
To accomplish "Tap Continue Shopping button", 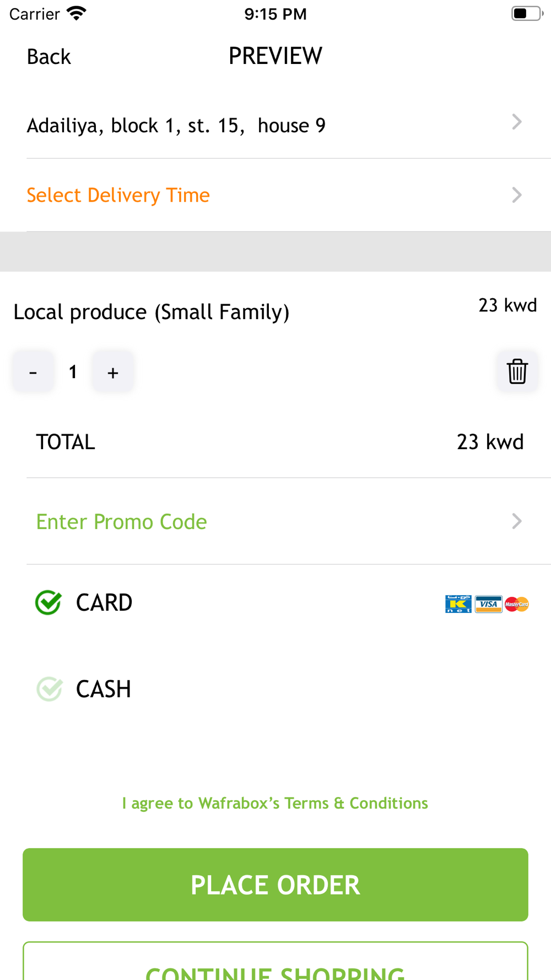I will [x=275, y=961].
